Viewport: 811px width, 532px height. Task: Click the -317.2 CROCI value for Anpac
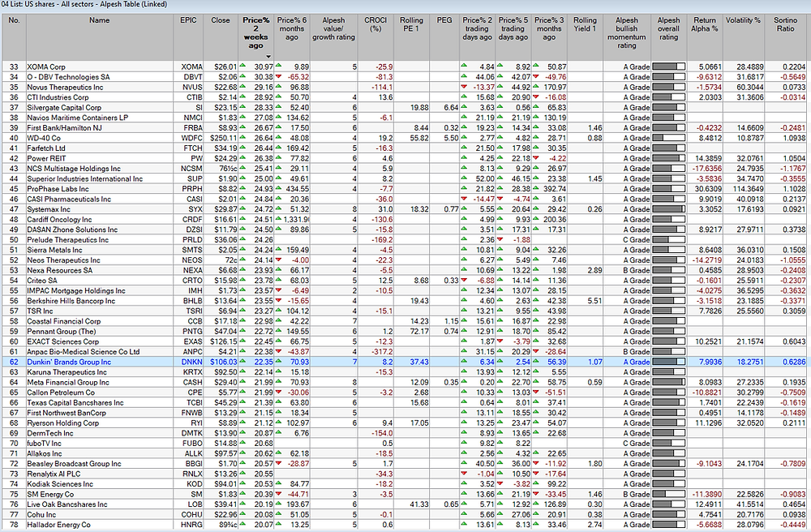[x=376, y=352]
